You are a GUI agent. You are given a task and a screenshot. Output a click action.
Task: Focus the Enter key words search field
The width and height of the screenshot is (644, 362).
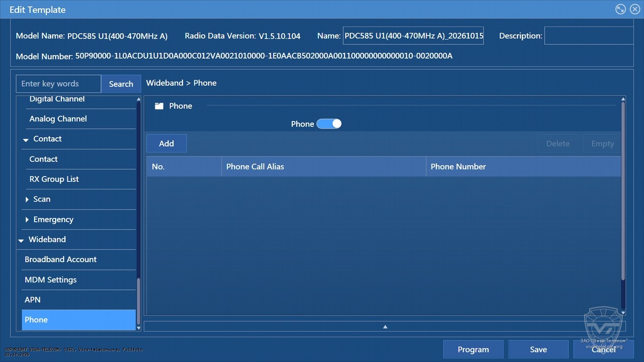tap(59, 84)
